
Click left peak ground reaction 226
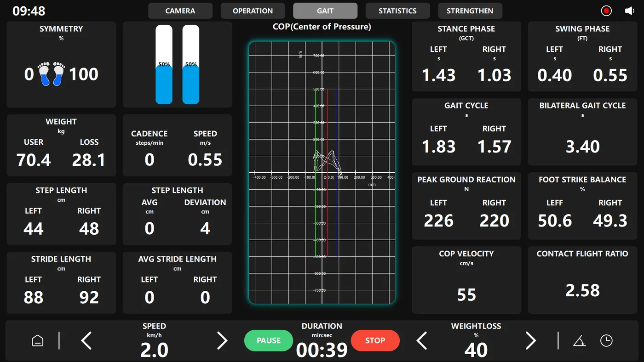(x=439, y=221)
